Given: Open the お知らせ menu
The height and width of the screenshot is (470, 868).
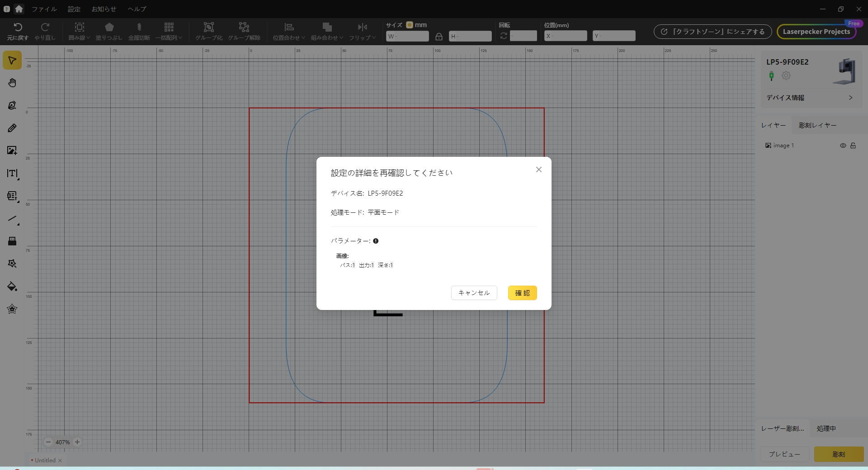Looking at the screenshot, I should (104, 9).
